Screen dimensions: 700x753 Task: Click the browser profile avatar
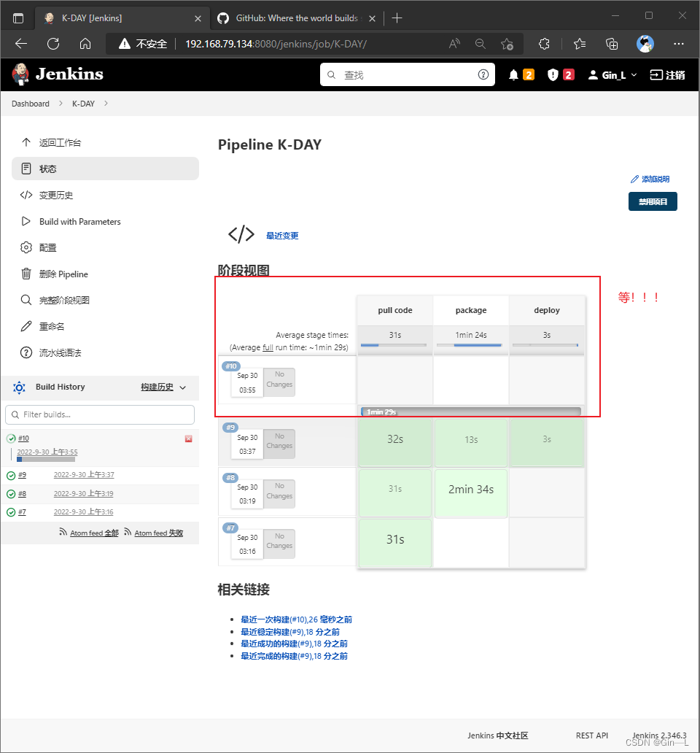[x=645, y=44]
